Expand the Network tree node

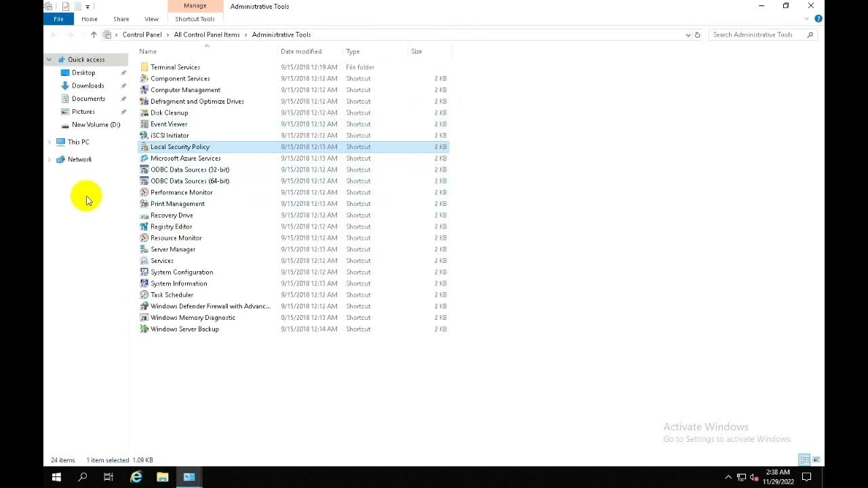pos(50,159)
